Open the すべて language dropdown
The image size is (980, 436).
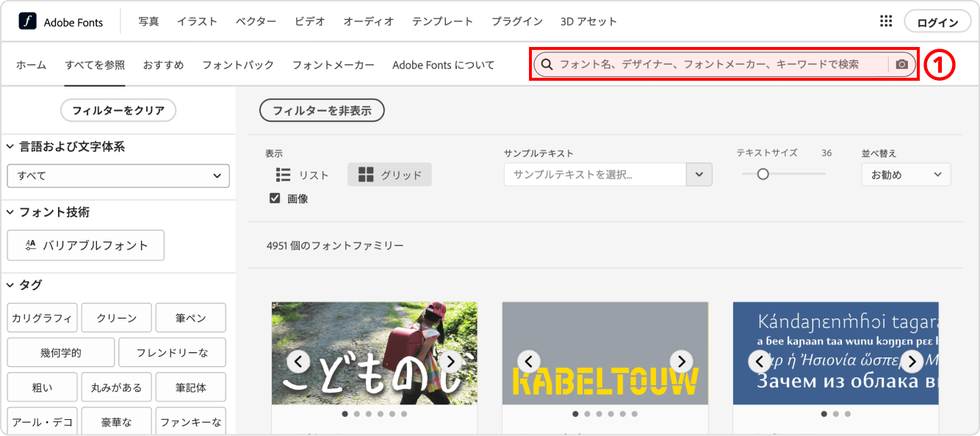coord(118,176)
